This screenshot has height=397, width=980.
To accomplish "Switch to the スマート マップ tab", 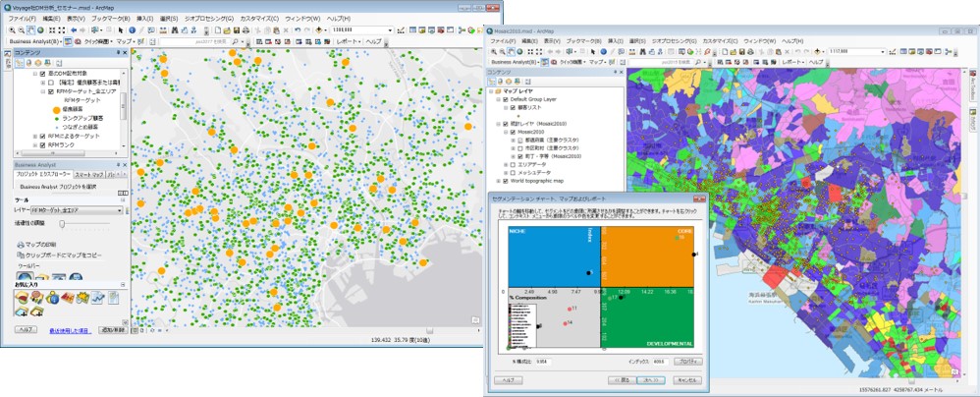I will 88,175.
